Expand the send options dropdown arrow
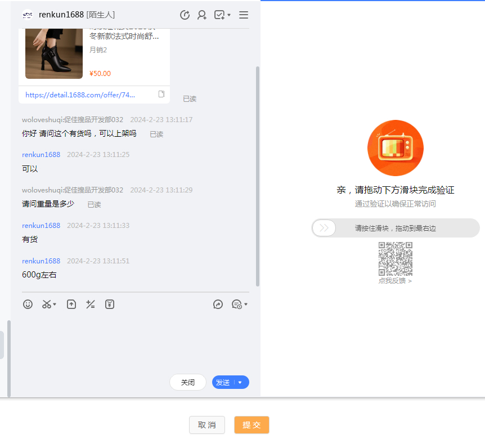This screenshot has width=485, height=448. pyautogui.click(x=240, y=383)
